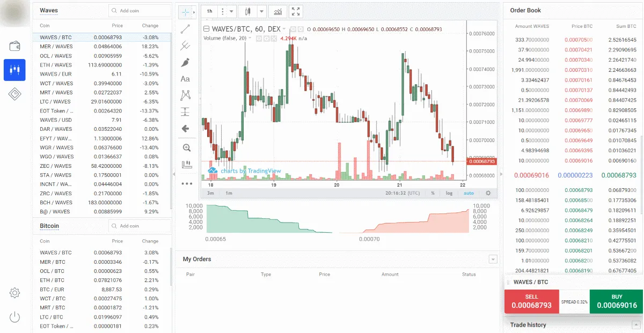Open the indicators chart icon

point(277,11)
